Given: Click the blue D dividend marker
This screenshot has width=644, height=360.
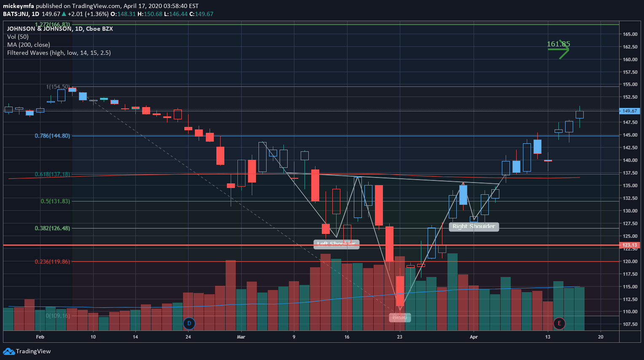Looking at the screenshot, I should (189, 324).
